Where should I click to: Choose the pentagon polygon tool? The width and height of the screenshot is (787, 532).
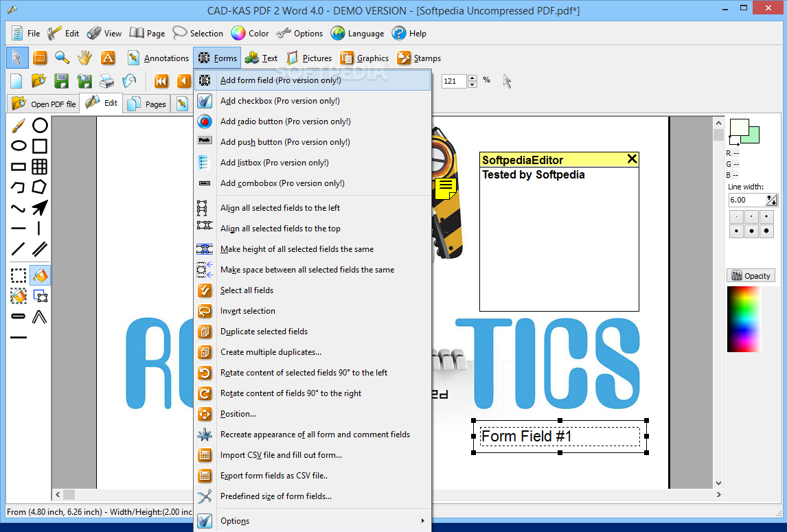40,187
